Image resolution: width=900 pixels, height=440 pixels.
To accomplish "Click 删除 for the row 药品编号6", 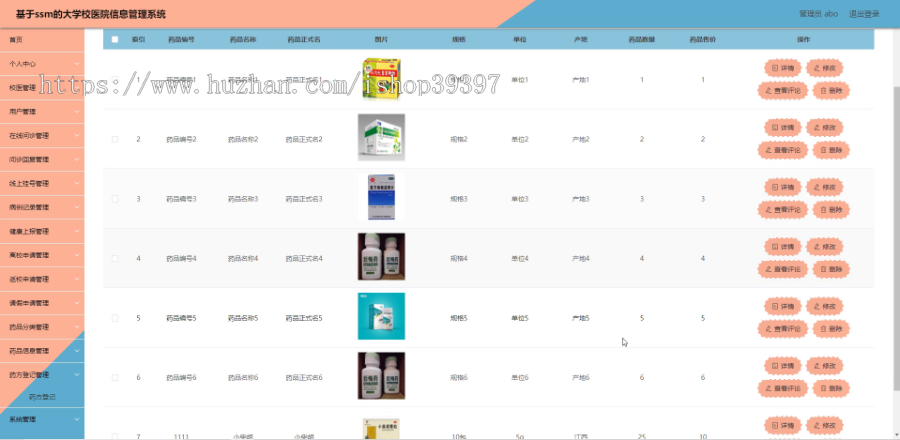I will pyautogui.click(x=831, y=388).
